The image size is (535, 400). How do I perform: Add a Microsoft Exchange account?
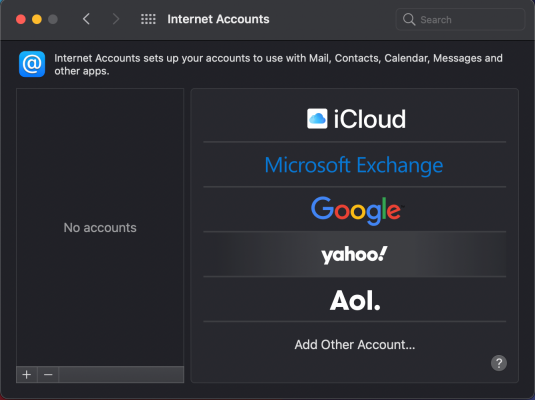tap(355, 165)
